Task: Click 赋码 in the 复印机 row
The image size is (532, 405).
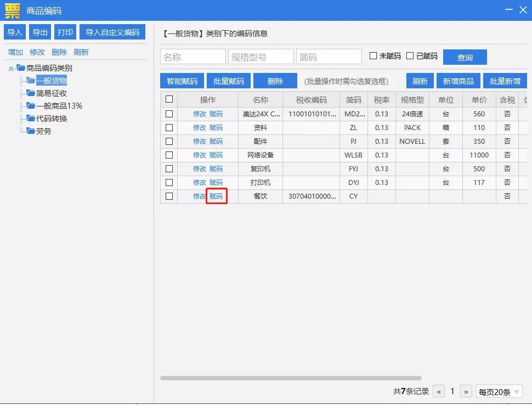Action: tap(216, 169)
